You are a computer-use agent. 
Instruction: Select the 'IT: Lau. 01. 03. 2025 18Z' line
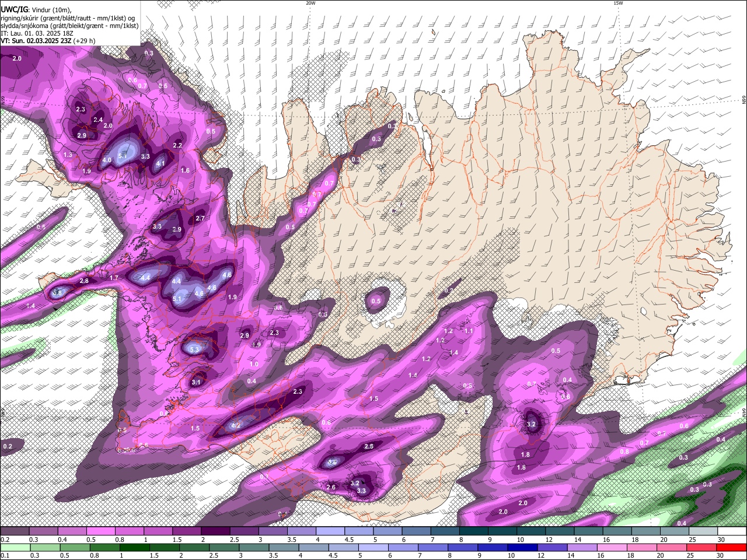[x=37, y=33]
